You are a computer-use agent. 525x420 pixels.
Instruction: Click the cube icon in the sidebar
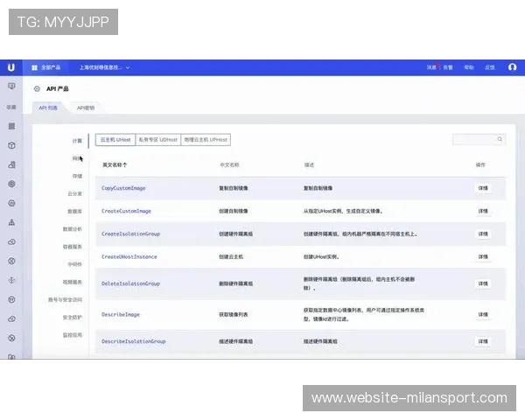[x=11, y=145]
